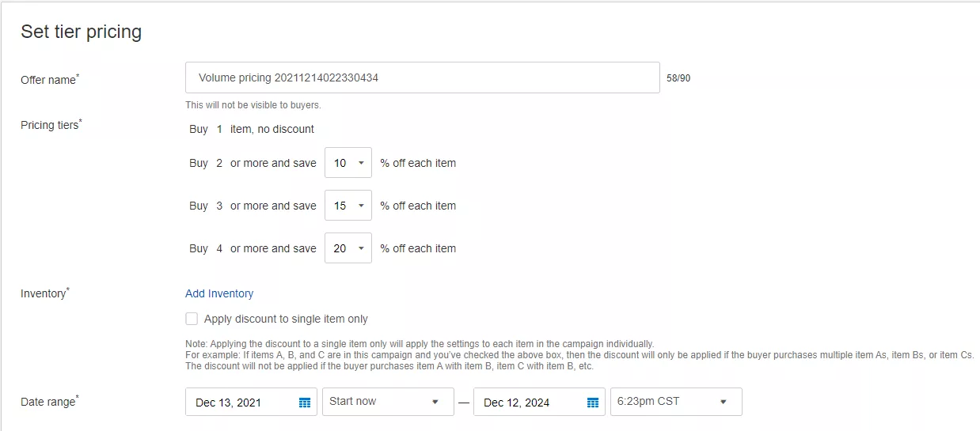Click the Add Inventory link
980x431 pixels.
point(219,293)
